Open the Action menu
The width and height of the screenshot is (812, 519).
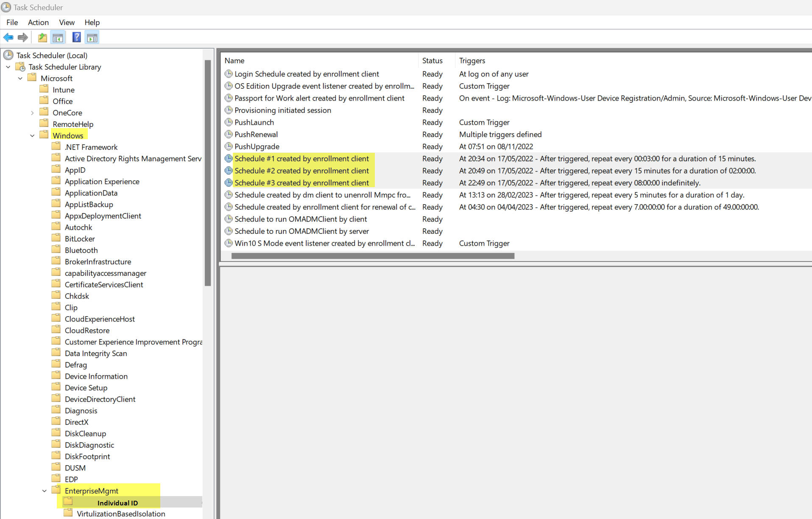pyautogui.click(x=38, y=22)
